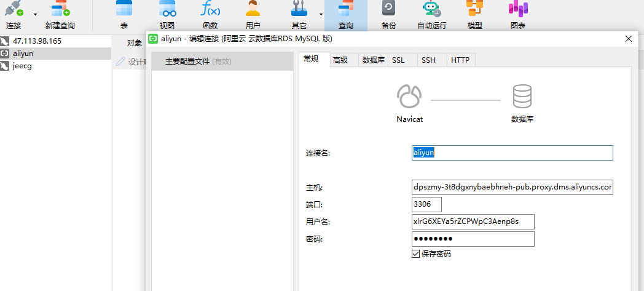Switch to the SSH tab
The height and width of the screenshot is (291, 644).
coord(432,60)
